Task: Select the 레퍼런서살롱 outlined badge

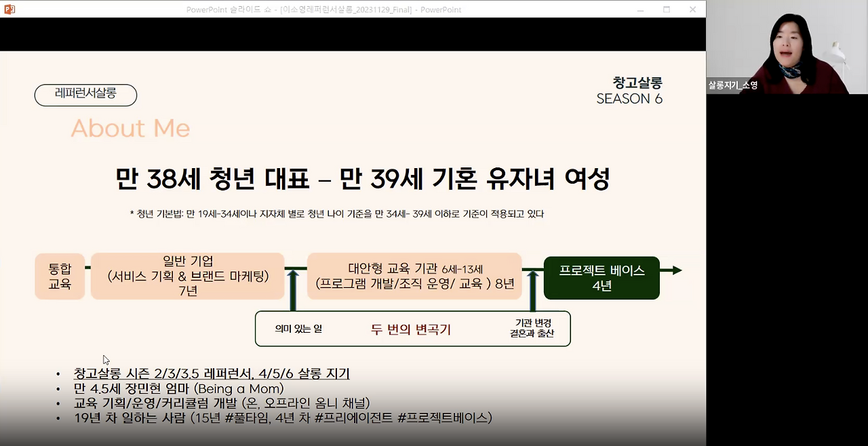Action: pyautogui.click(x=85, y=95)
